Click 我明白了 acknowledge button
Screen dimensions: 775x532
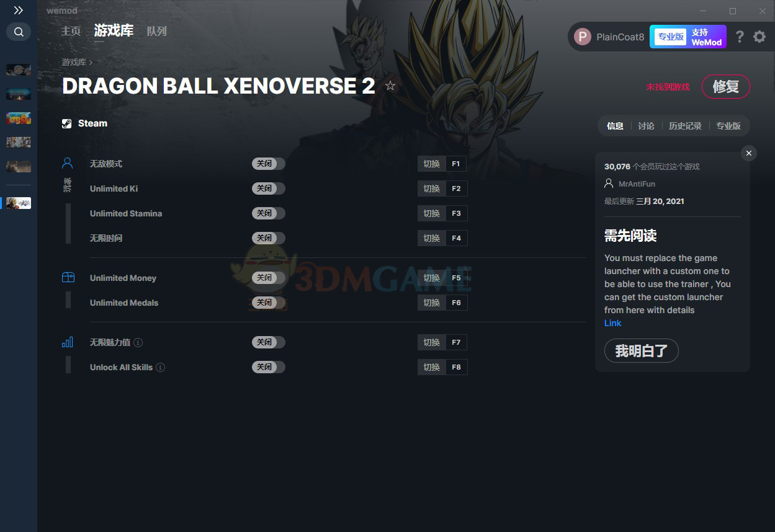coord(642,351)
